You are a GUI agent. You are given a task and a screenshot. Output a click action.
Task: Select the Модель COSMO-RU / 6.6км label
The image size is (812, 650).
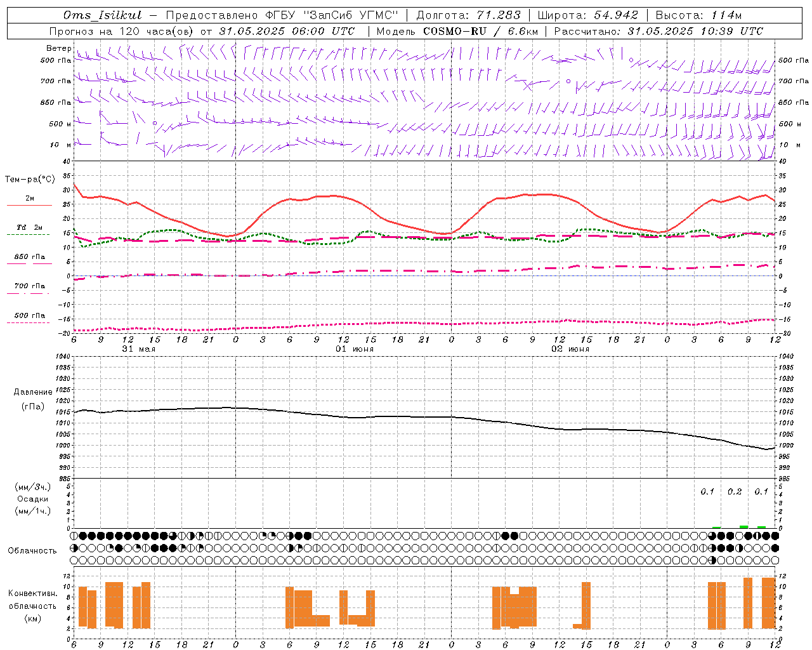point(457,31)
